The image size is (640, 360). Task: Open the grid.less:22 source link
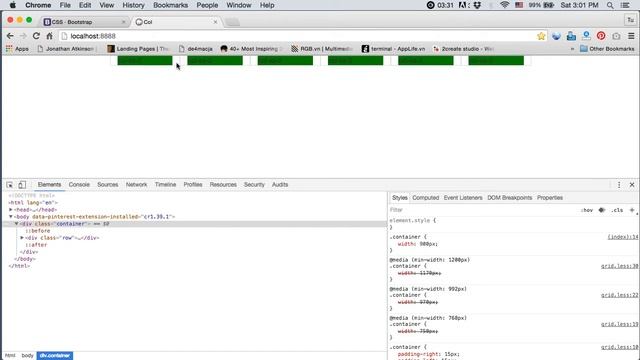(x=619, y=295)
